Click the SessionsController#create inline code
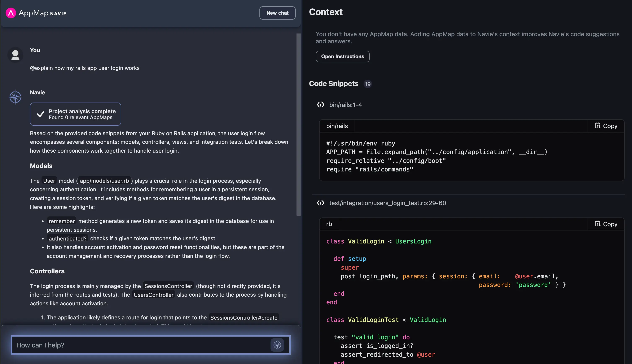The width and height of the screenshot is (632, 364). tap(244, 318)
